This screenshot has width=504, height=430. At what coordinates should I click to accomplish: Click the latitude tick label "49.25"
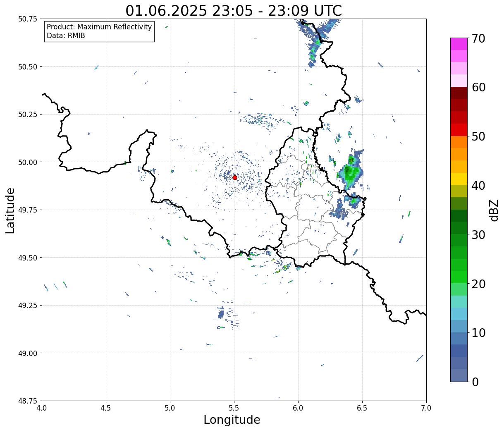(27, 306)
